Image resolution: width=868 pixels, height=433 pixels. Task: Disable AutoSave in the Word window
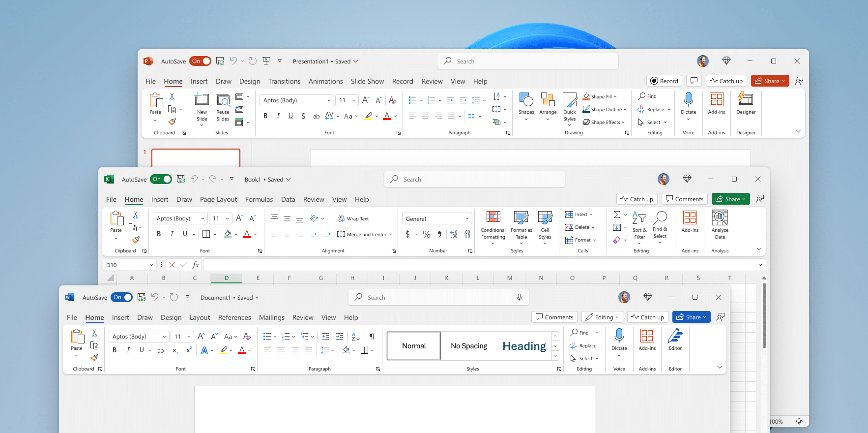tap(122, 297)
